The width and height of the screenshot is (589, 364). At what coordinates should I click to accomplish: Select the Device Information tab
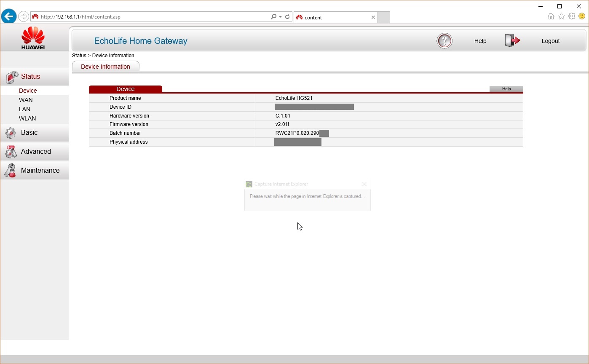click(x=105, y=67)
